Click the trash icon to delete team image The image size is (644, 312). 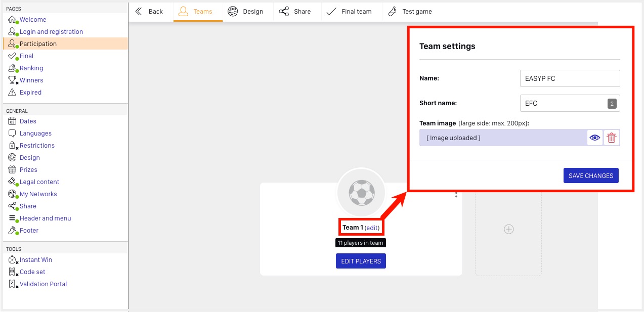612,138
